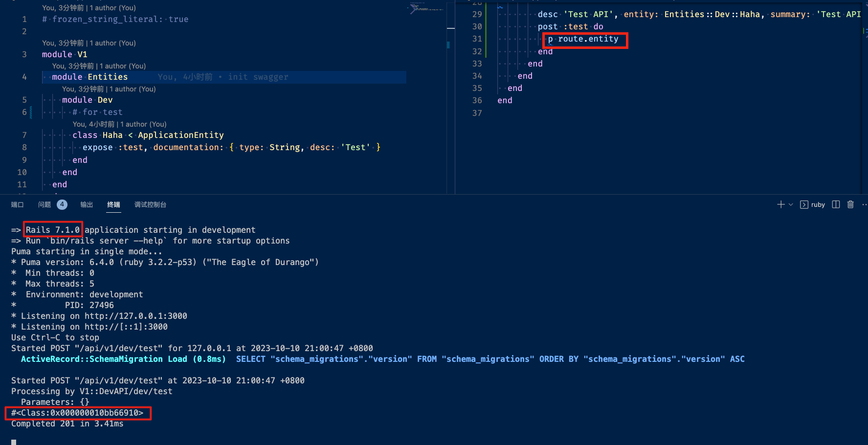Open the 调试控制台 tab
This screenshot has width=868, height=445.
[x=150, y=204]
